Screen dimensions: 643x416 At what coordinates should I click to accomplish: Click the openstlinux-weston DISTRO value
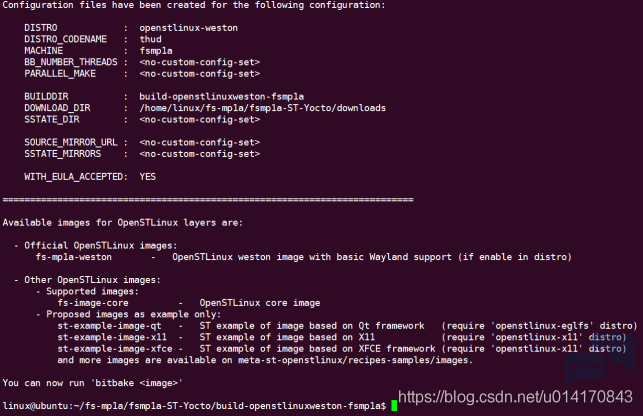pos(189,28)
